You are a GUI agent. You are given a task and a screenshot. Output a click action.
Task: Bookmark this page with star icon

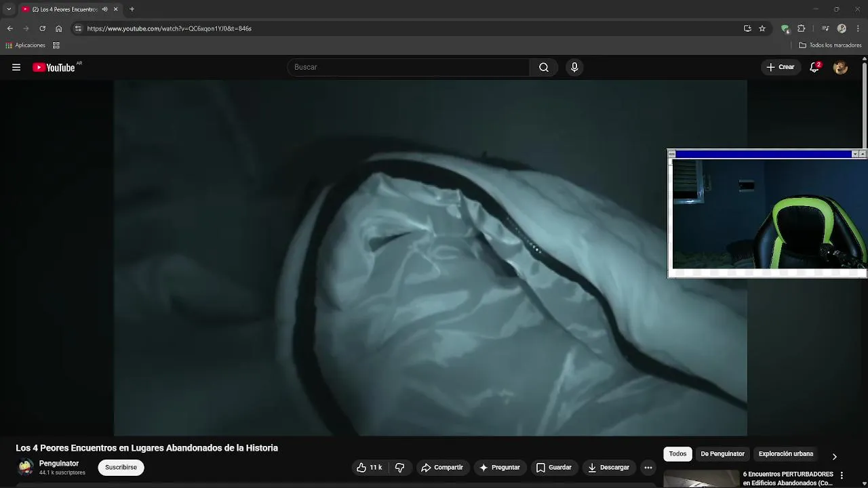(762, 28)
